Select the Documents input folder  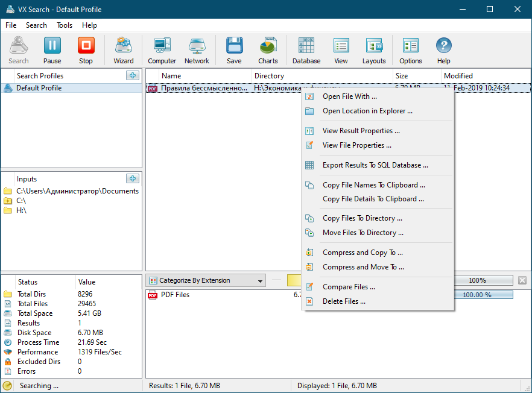(72, 191)
